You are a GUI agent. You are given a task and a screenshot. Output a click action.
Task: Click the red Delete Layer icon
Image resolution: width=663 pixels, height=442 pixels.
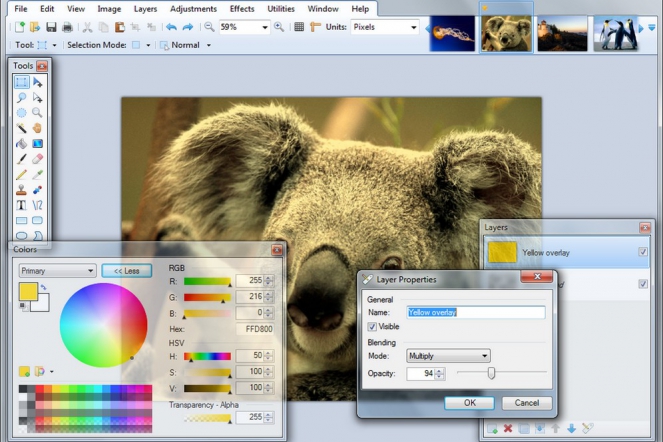508,428
